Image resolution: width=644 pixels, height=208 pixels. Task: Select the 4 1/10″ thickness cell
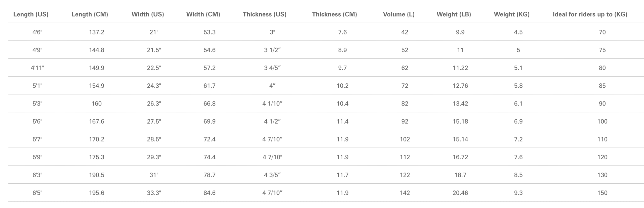tap(272, 103)
